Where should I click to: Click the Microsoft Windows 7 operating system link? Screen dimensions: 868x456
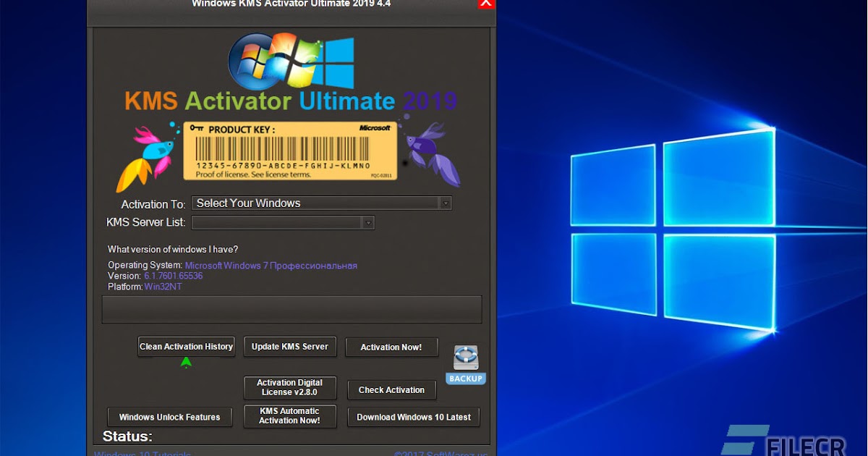pyautogui.click(x=271, y=265)
